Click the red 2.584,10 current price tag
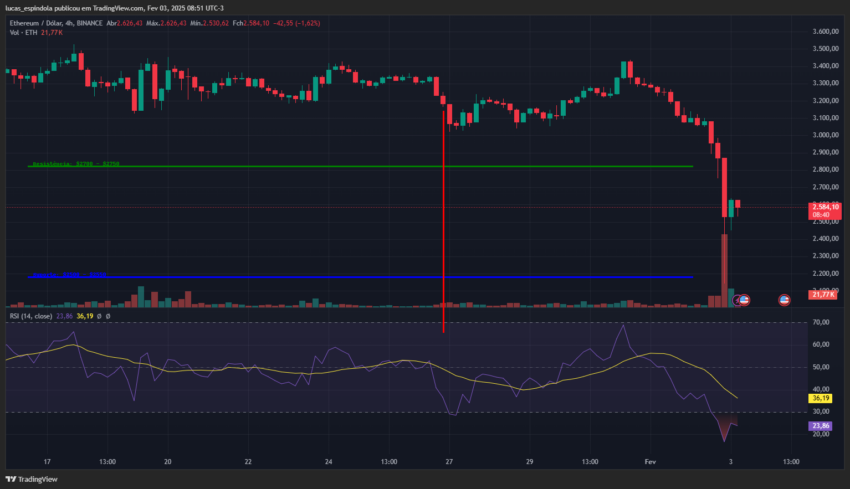Image resolution: width=850 pixels, height=489 pixels. pos(825,210)
